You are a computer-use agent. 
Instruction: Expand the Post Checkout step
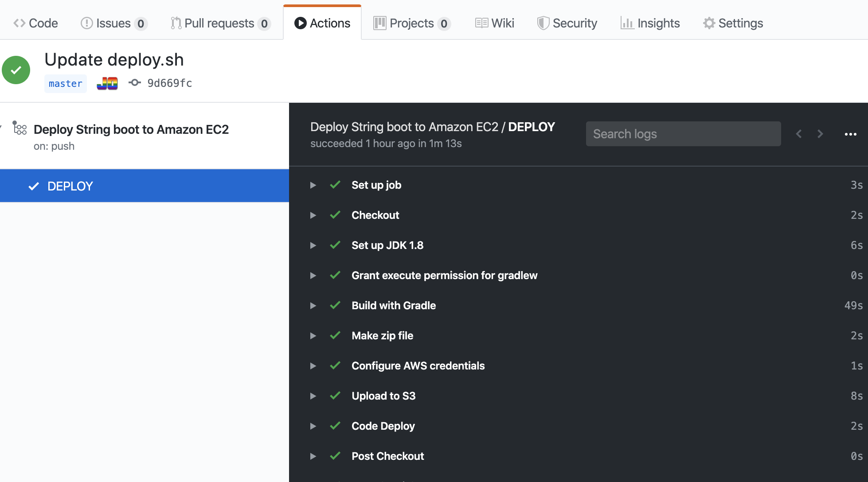pyautogui.click(x=313, y=456)
